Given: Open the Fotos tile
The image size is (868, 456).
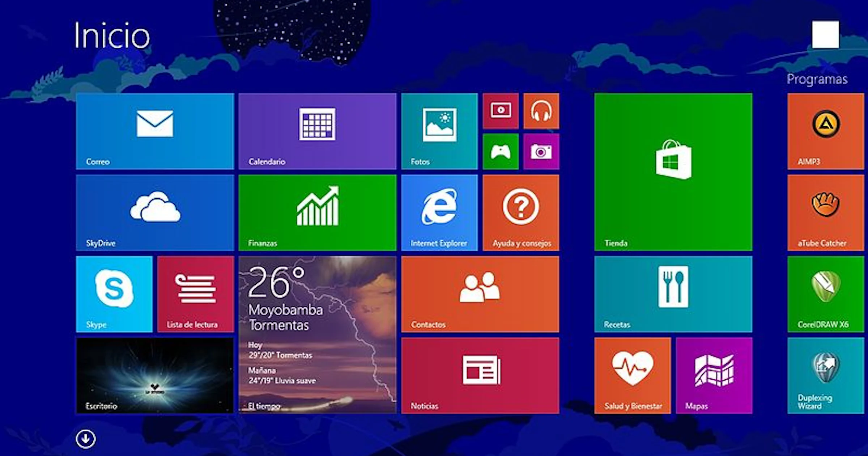Looking at the screenshot, I should [439, 131].
